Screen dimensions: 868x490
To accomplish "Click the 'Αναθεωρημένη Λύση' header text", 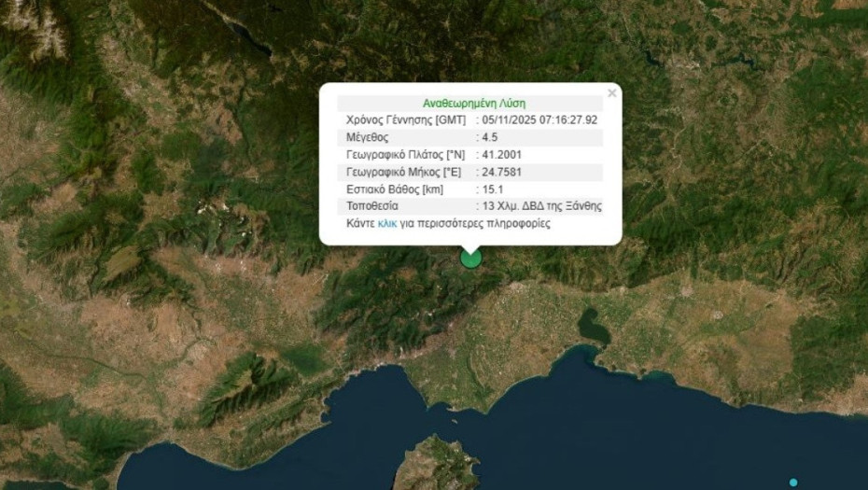I will click(474, 104).
